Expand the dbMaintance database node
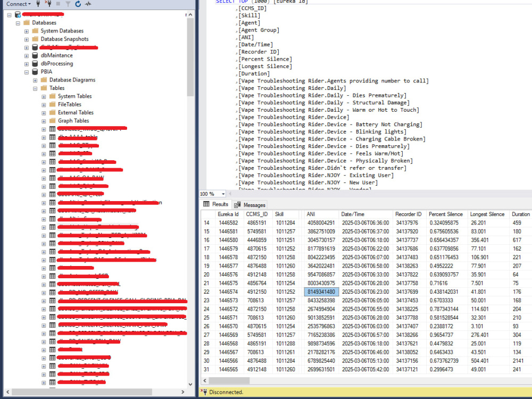 pos(27,56)
